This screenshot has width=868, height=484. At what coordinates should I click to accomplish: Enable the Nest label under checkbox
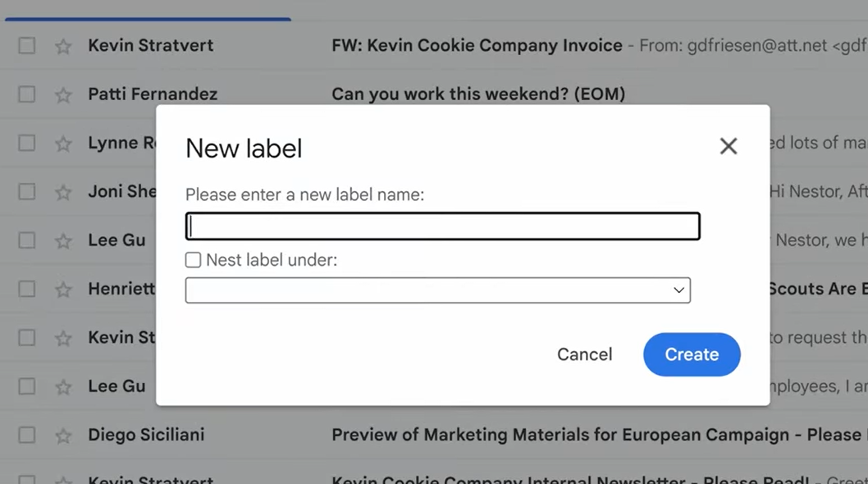(x=194, y=260)
